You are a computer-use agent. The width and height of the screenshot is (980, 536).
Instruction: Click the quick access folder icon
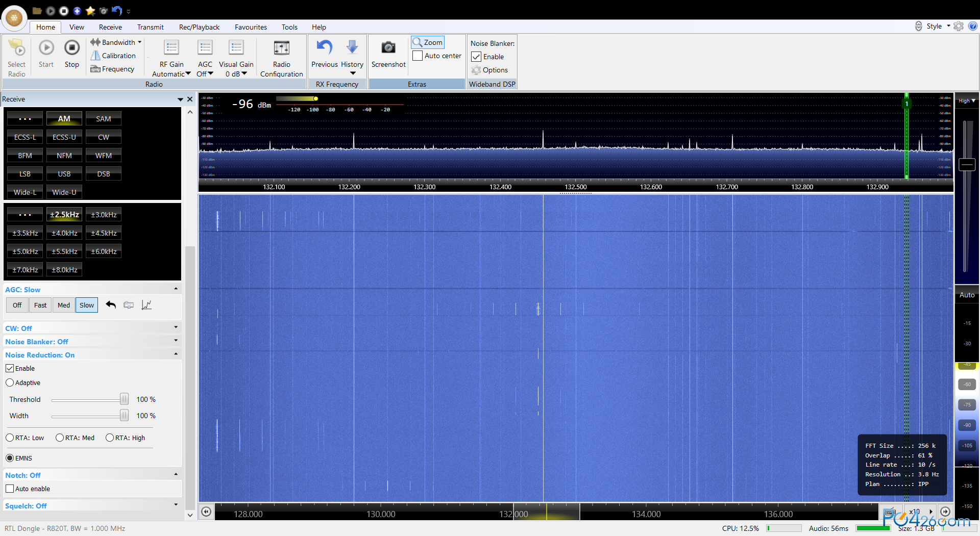tap(37, 11)
